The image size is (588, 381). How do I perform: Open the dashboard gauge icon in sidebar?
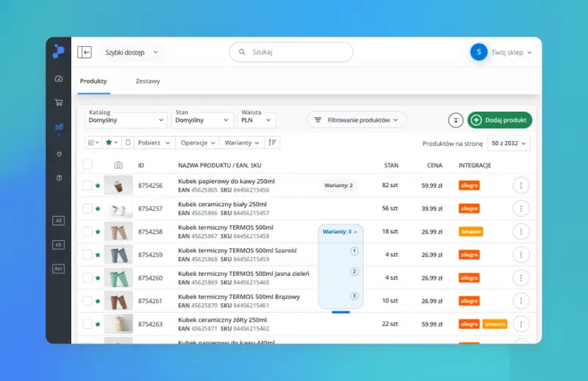click(x=59, y=79)
